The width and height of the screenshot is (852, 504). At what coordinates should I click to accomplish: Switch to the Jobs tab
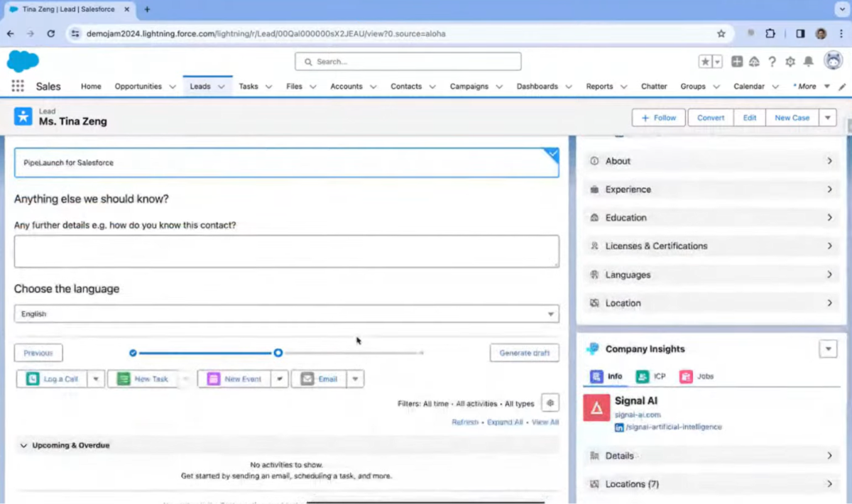click(697, 376)
